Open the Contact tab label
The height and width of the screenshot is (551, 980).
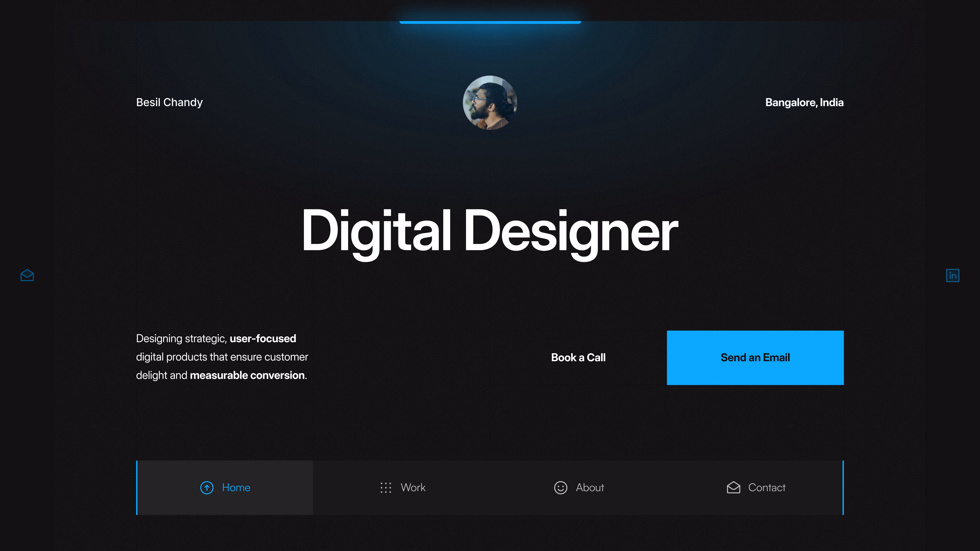click(x=767, y=488)
